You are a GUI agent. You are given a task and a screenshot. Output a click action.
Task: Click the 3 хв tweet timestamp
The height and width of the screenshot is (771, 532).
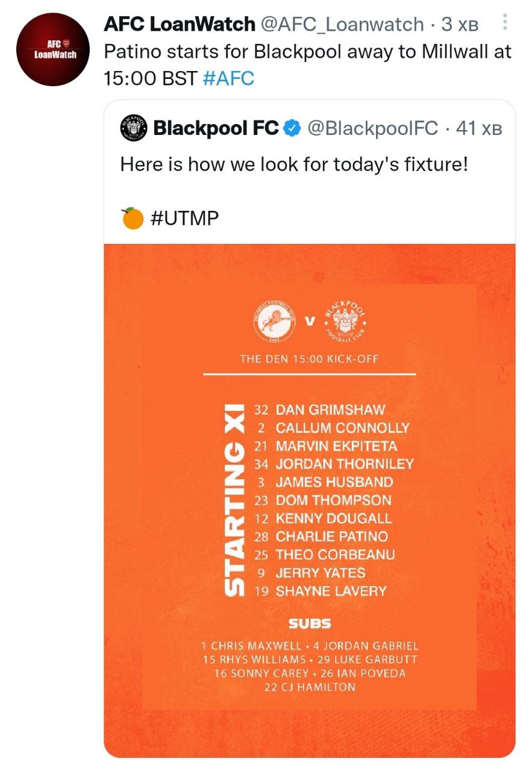pos(459,25)
